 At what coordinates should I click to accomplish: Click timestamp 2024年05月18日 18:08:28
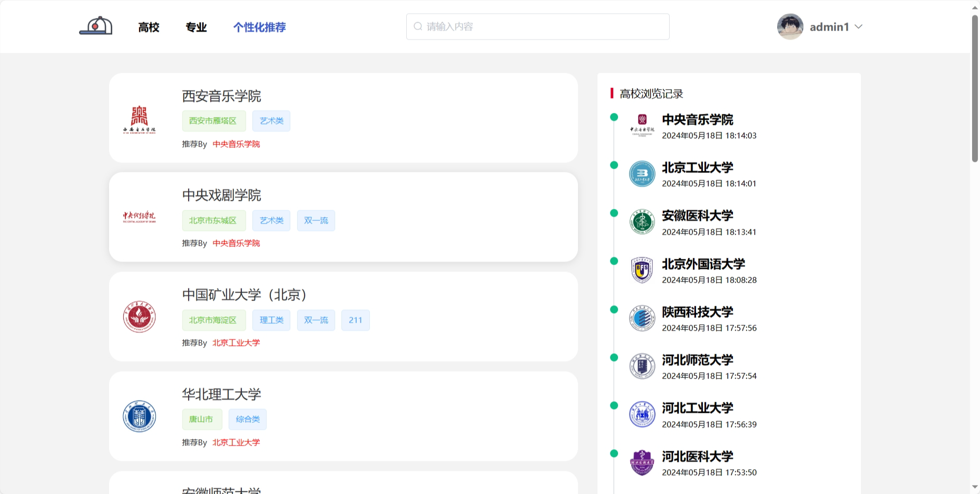coord(709,280)
